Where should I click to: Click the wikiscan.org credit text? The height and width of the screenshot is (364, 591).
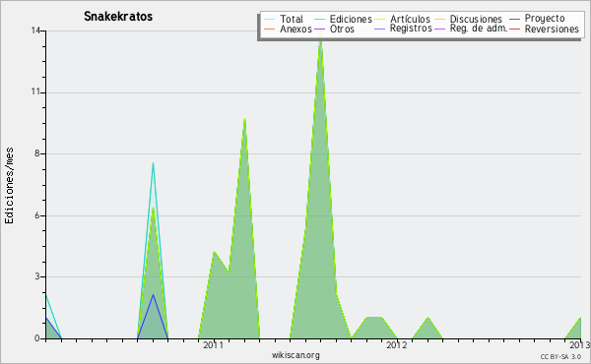tap(295, 355)
